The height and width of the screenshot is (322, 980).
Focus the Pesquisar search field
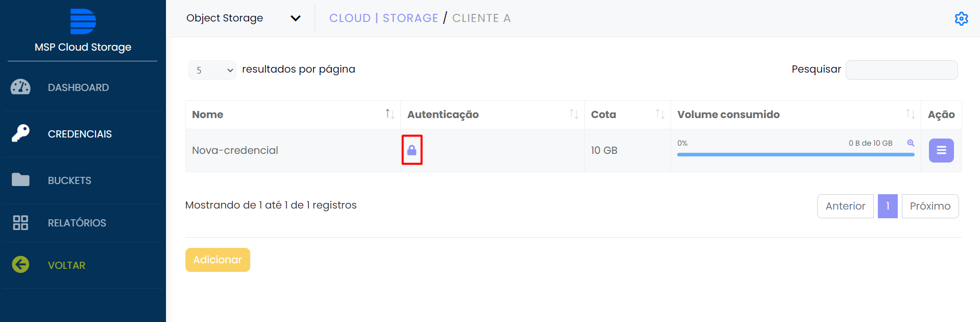(901, 70)
